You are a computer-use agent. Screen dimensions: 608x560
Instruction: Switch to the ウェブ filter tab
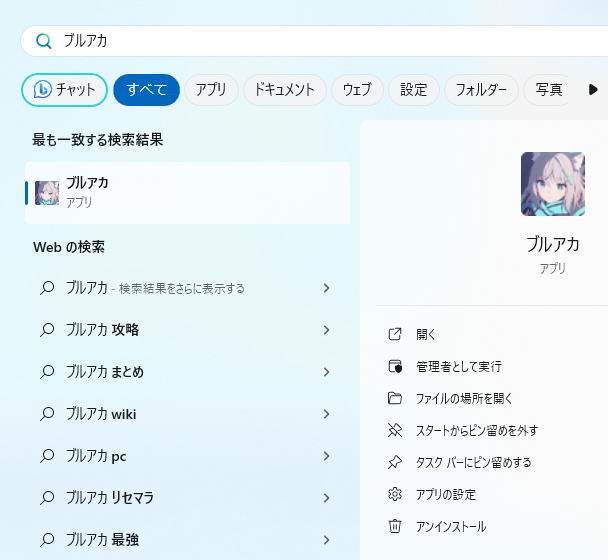point(357,90)
